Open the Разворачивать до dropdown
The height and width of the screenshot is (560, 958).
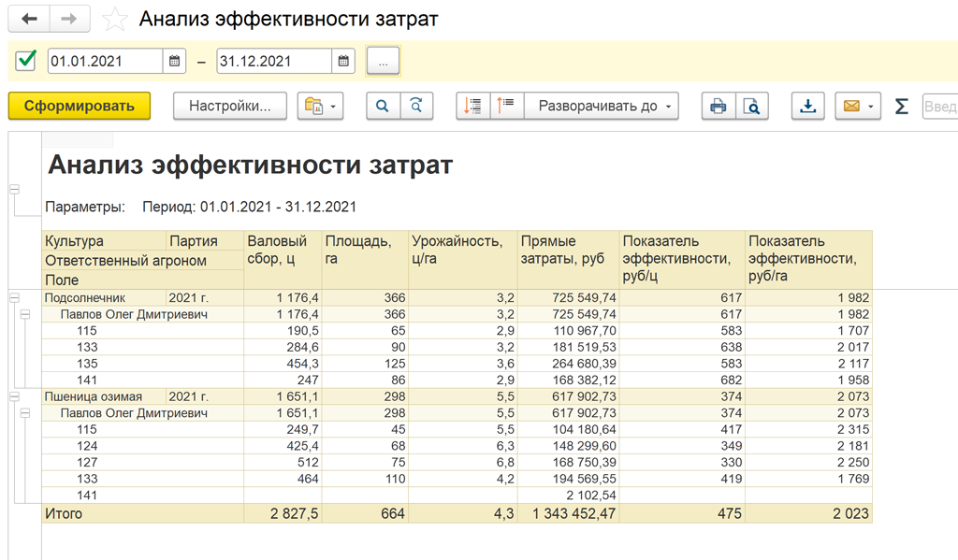(601, 107)
